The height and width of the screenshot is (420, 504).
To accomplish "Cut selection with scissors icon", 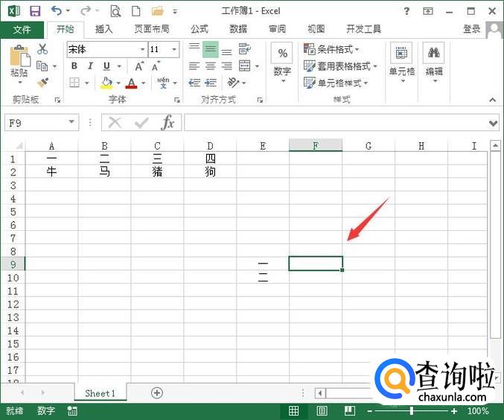I will [x=42, y=49].
